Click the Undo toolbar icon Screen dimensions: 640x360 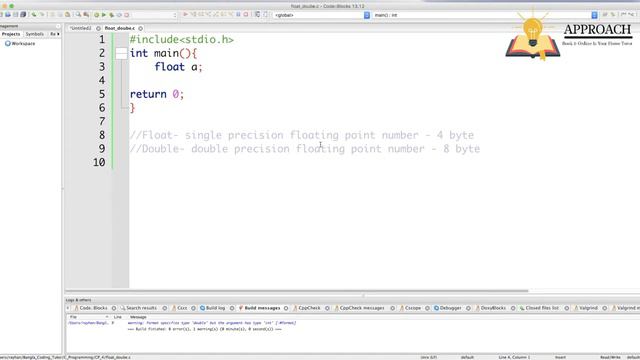pos(34,15)
